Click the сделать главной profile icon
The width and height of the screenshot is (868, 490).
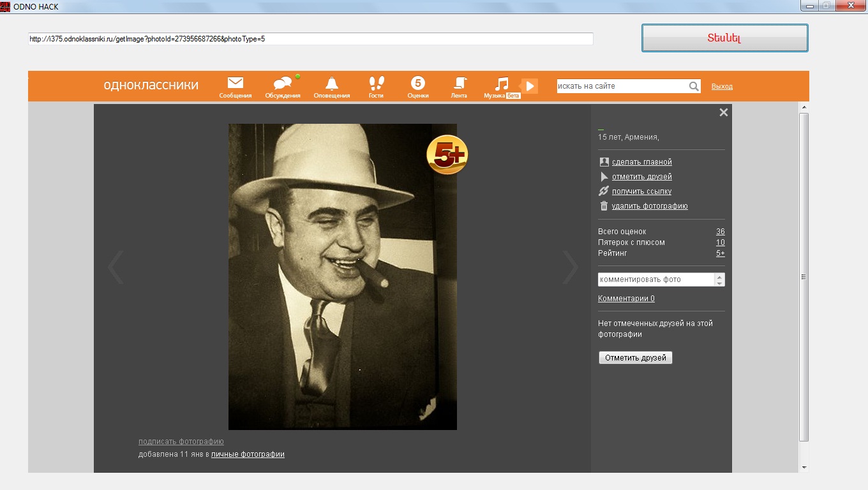(x=604, y=162)
